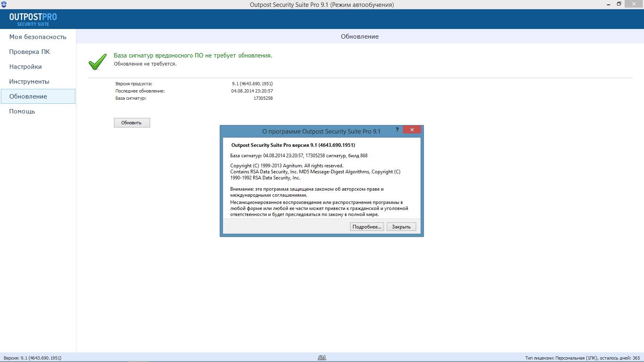Click version text in status bar
The width and height of the screenshot is (644, 362).
[33, 358]
